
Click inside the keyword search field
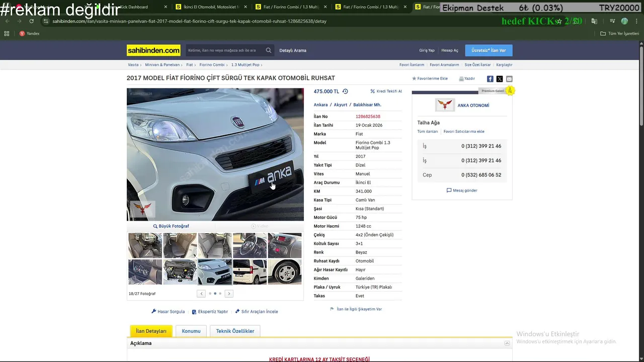(225, 50)
